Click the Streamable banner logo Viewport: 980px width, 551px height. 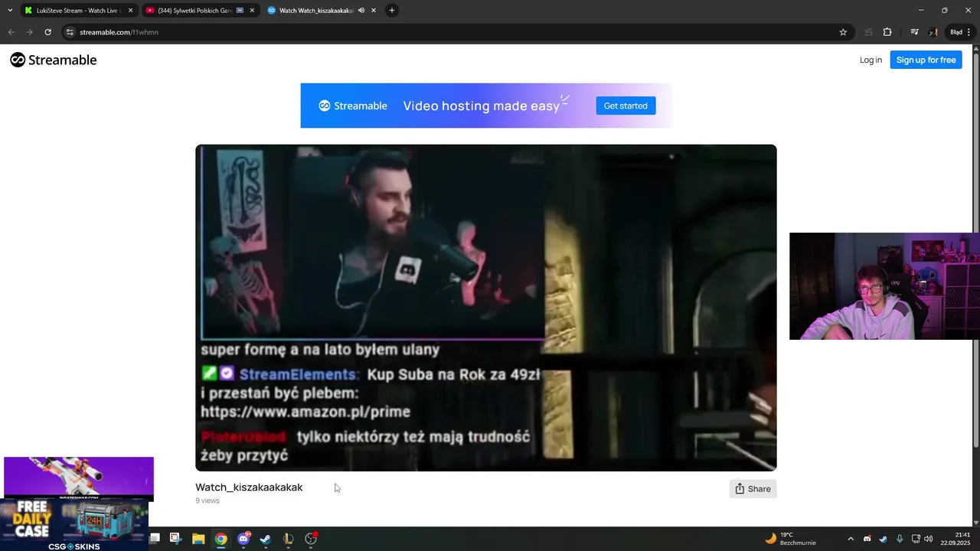point(353,106)
